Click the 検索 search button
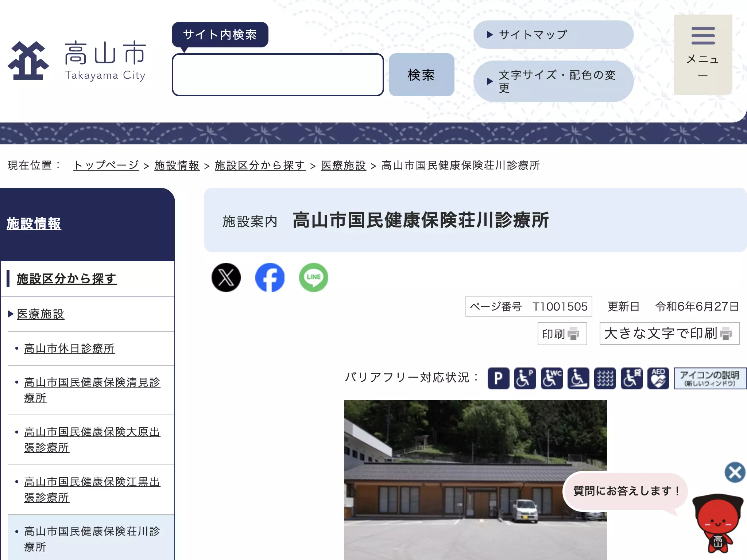Screen dimensions: 747x560 421,75
